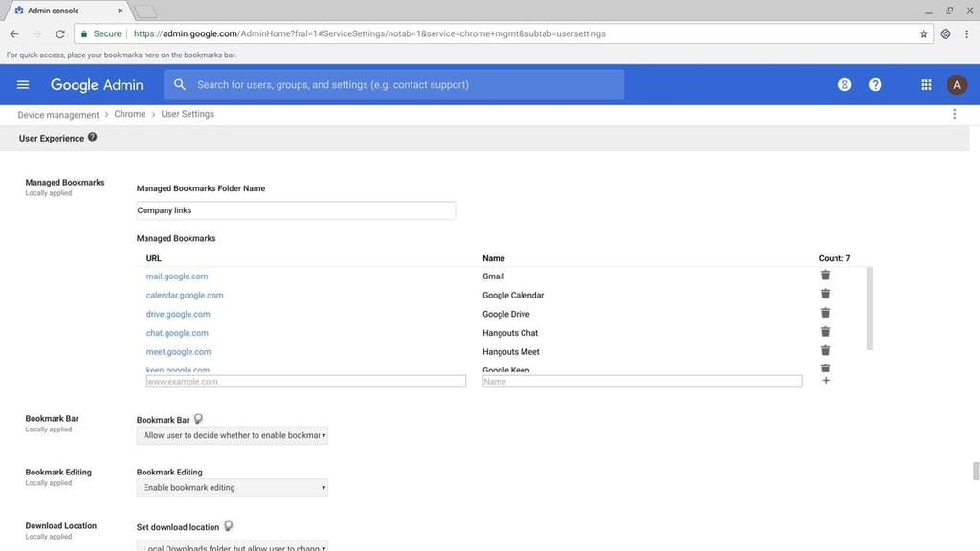Click the Hangouts Meet name cell

pos(511,352)
